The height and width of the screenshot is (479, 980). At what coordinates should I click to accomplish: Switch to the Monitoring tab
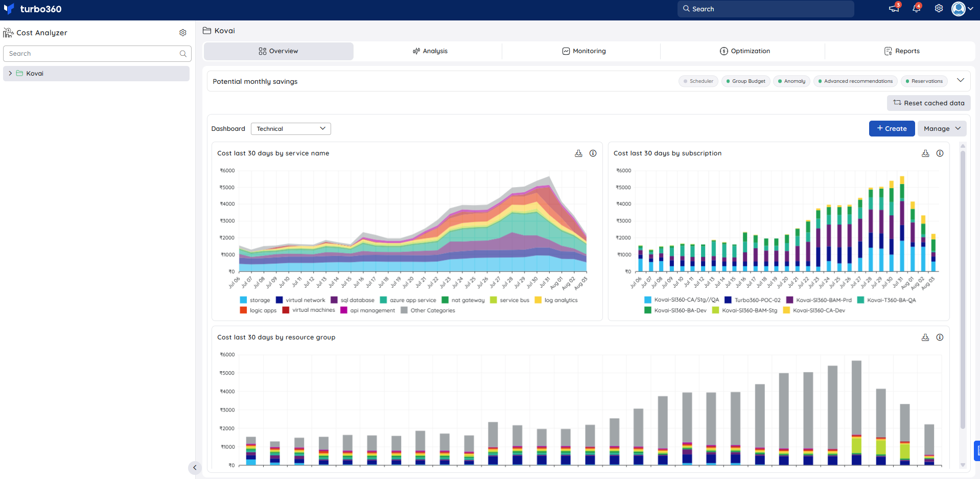pyautogui.click(x=584, y=51)
